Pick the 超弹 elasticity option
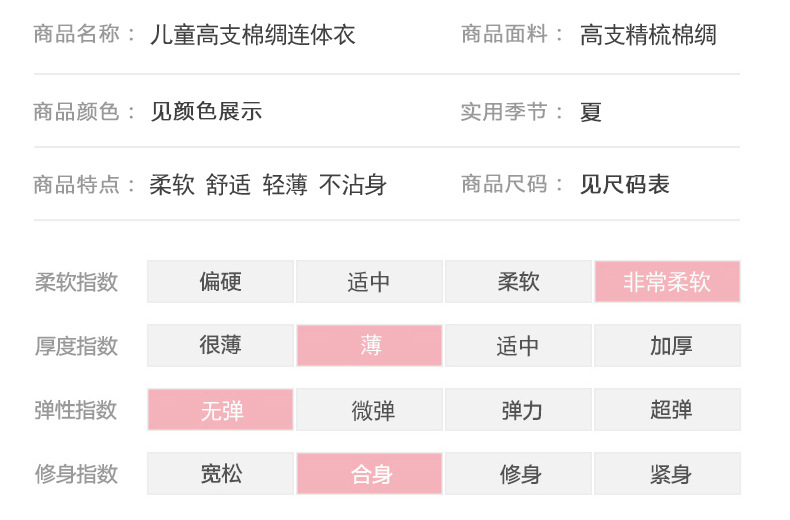Viewport: 790px width, 520px height. (667, 410)
